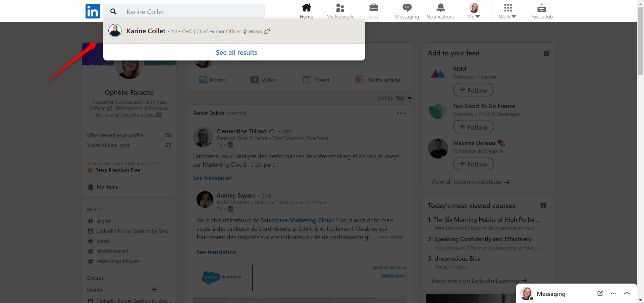Image resolution: width=644 pixels, height=303 pixels.
Task: Open three-dot options in Messaging bar
Action: [613, 293]
